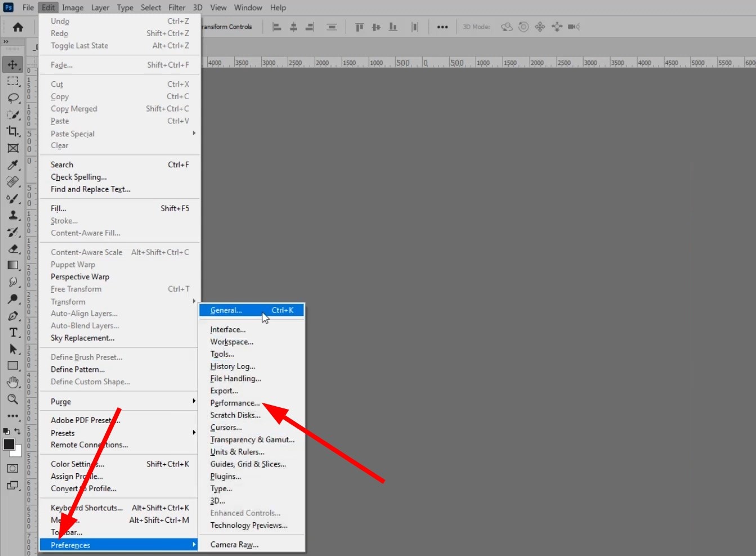Select the Rectangle shape tool
Viewport: 756px width, 556px height.
(12, 366)
